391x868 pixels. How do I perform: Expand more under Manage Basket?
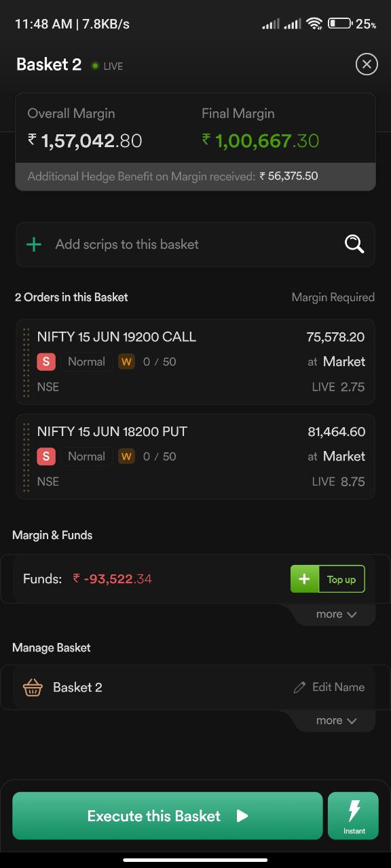coord(336,721)
